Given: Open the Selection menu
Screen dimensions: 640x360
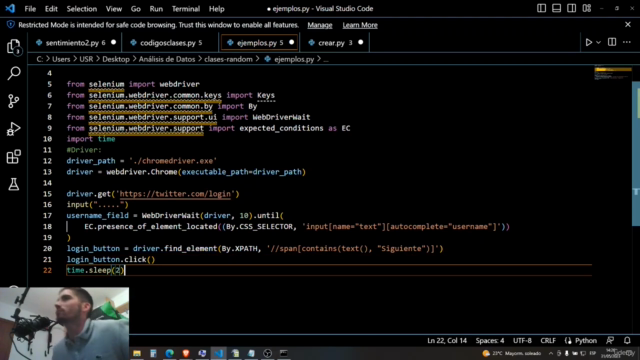Looking at the screenshot, I should [x=82, y=9].
